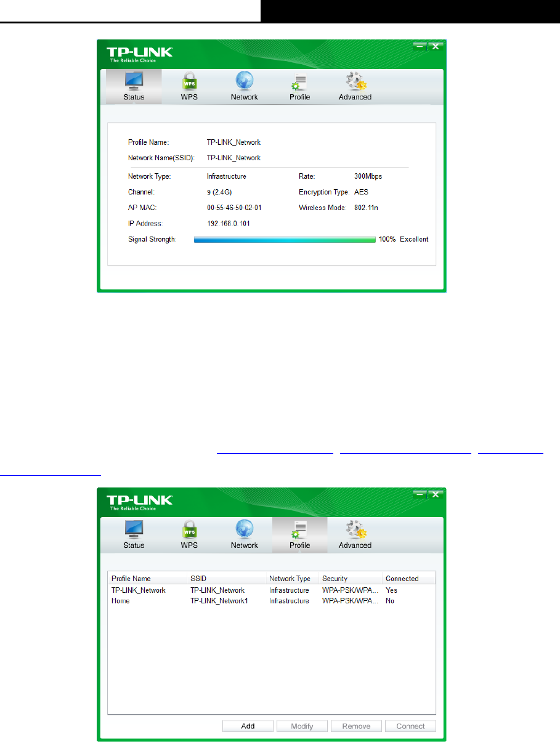Click Channel value 9 (2.4G)
This screenshot has width=560, height=742.
point(219,192)
